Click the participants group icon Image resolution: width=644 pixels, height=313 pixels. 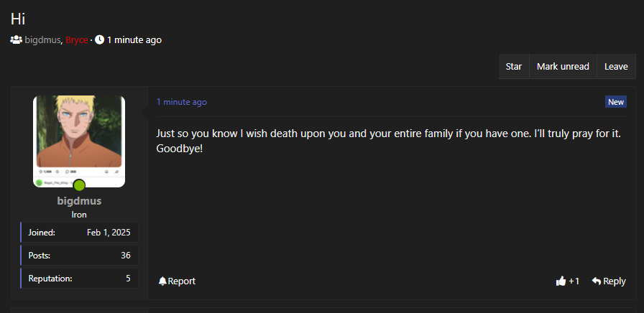point(16,40)
